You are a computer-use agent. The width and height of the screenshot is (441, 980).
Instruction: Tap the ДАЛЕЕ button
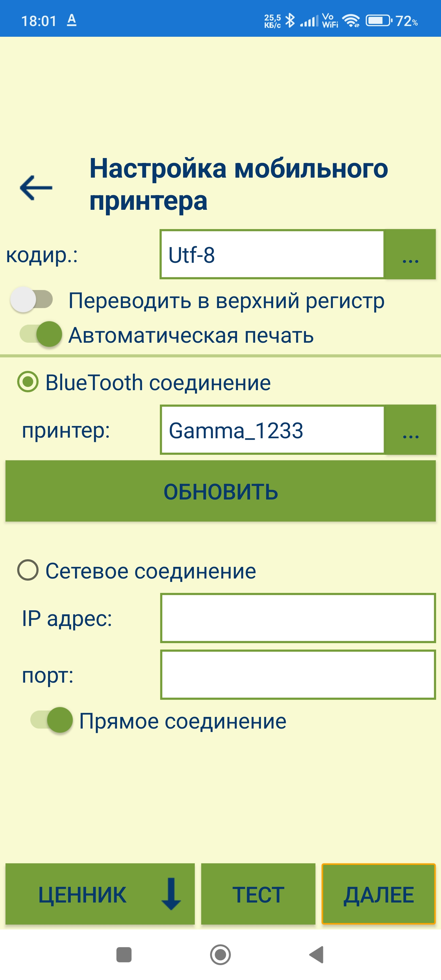tap(378, 894)
